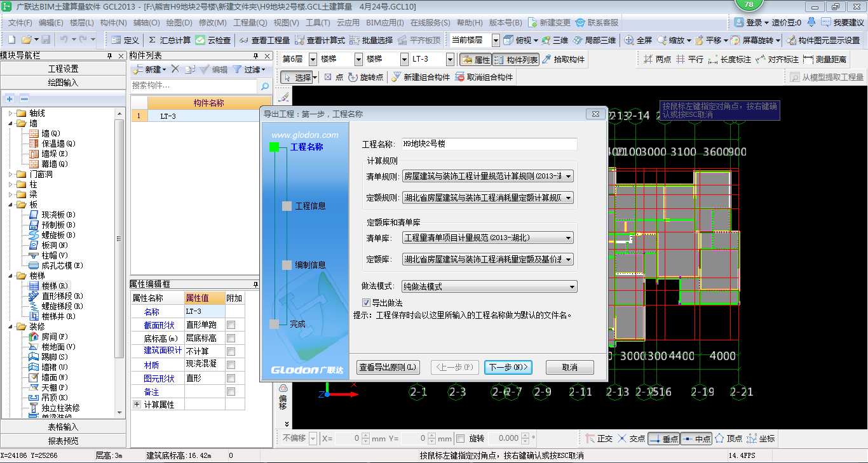
Task: Click 新建组合构件 new combined component
Action: [x=420, y=77]
